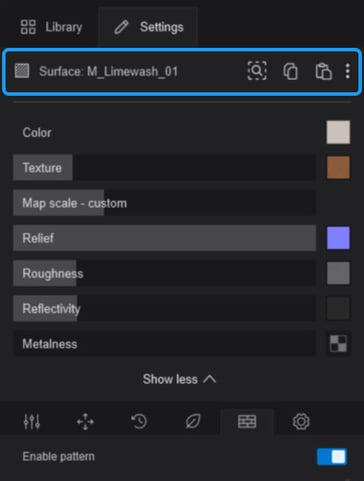Open the brick pattern tab icon
The height and width of the screenshot is (481, 364).
[x=247, y=422]
